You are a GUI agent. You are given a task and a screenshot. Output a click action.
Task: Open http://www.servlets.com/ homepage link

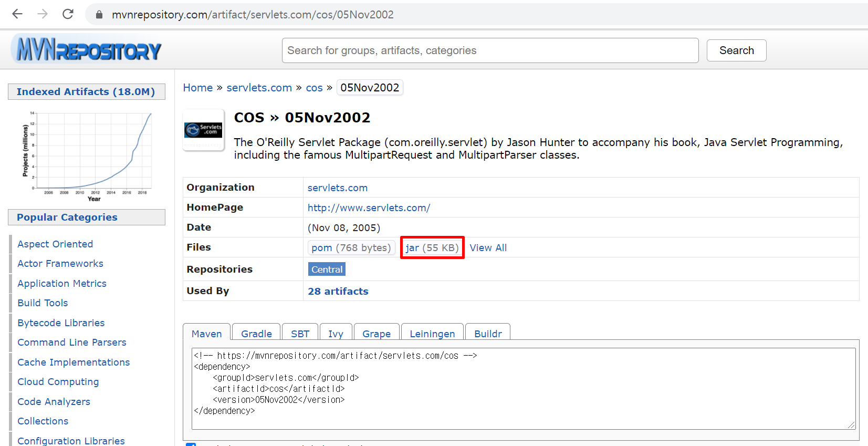point(369,208)
